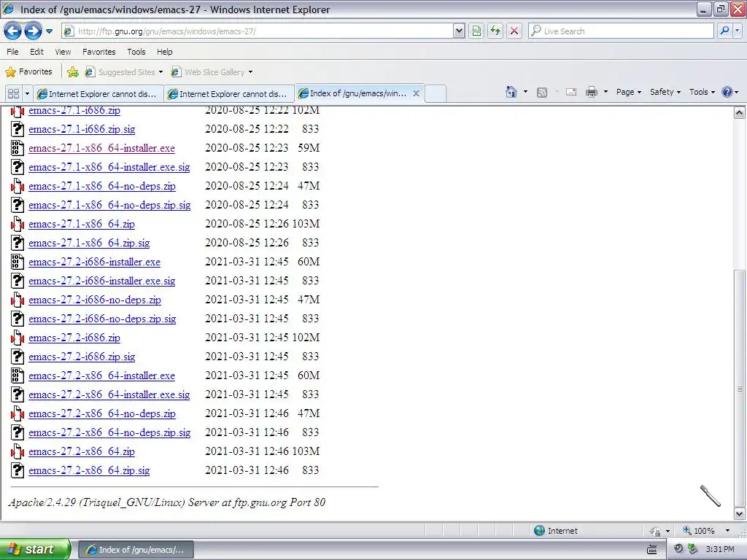Click archive icon beside emacs-27.2-i686-no-deps.zip
This screenshot has height=560, width=747.
tap(18, 300)
